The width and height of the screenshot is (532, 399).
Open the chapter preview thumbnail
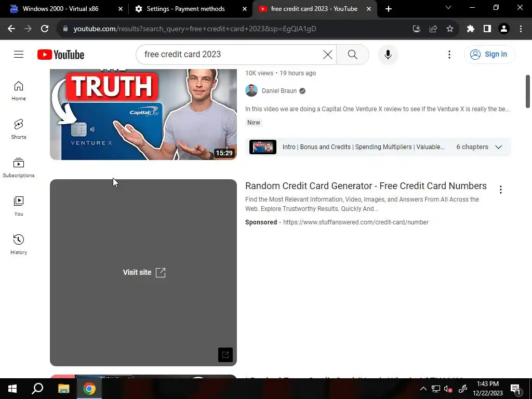click(x=262, y=147)
